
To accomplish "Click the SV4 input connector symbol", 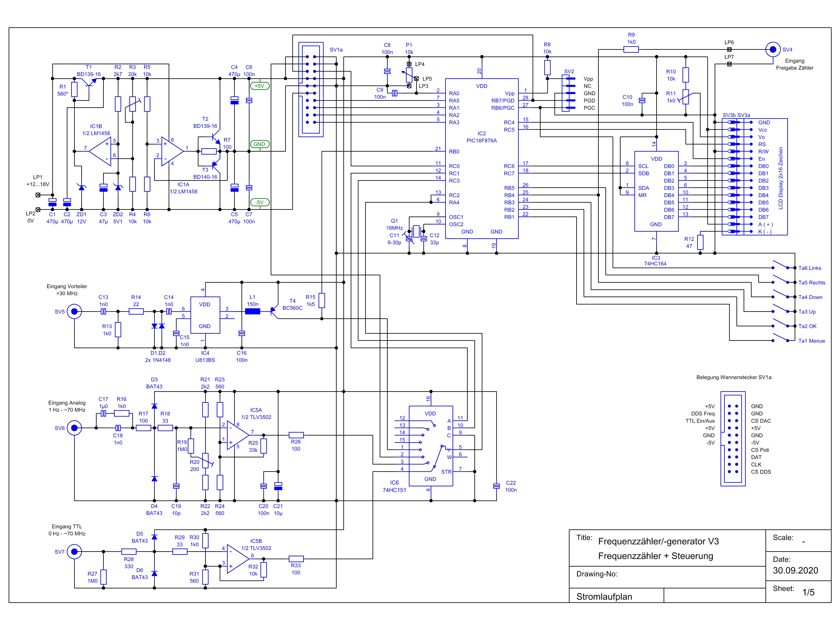I will click(772, 49).
